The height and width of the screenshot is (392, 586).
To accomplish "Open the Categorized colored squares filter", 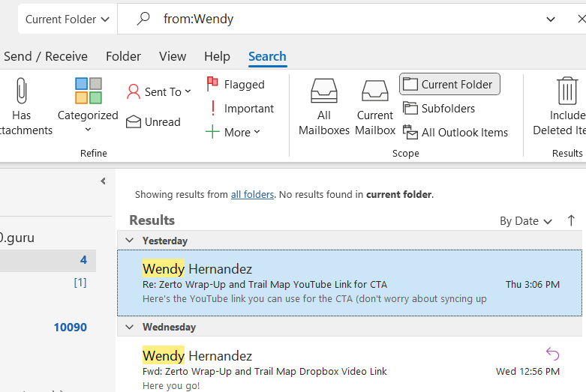I will pyautogui.click(x=89, y=91).
